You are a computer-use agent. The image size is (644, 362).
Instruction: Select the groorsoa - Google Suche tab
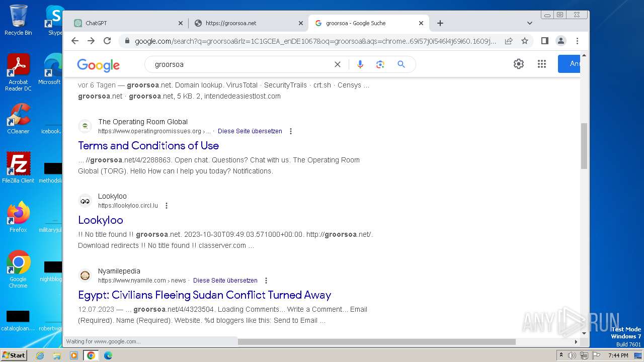click(369, 23)
